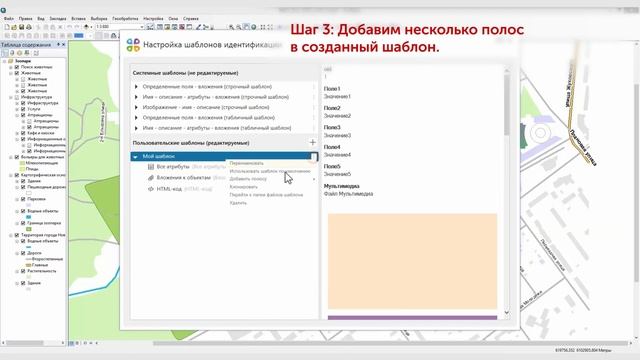This screenshot has height=360, width=640.
Task: Open the Добавить полосу submenu arrow
Action: [x=314, y=179]
